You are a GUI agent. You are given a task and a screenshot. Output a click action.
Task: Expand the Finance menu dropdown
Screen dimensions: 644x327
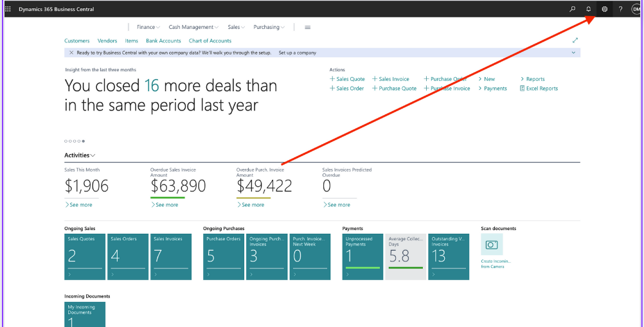click(x=148, y=28)
